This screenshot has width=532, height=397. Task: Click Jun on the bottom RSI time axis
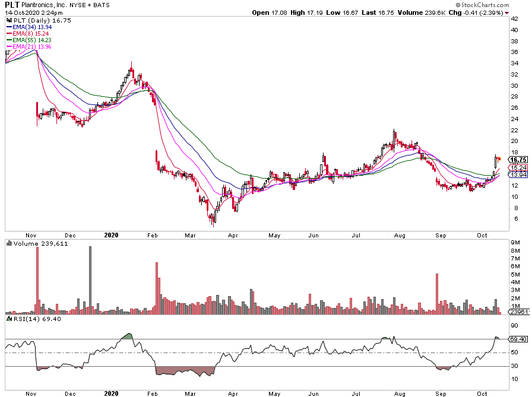(x=313, y=393)
